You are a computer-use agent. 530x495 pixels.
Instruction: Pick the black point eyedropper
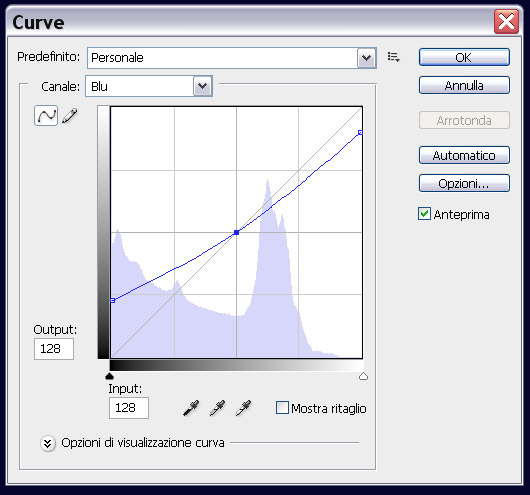tap(191, 408)
